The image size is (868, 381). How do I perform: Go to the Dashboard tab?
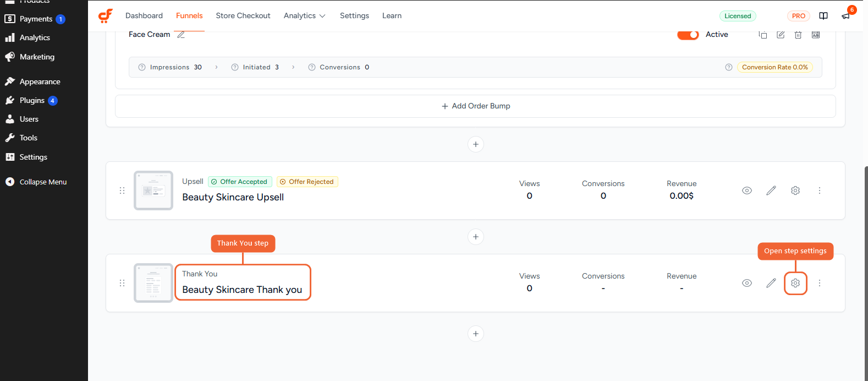click(144, 16)
